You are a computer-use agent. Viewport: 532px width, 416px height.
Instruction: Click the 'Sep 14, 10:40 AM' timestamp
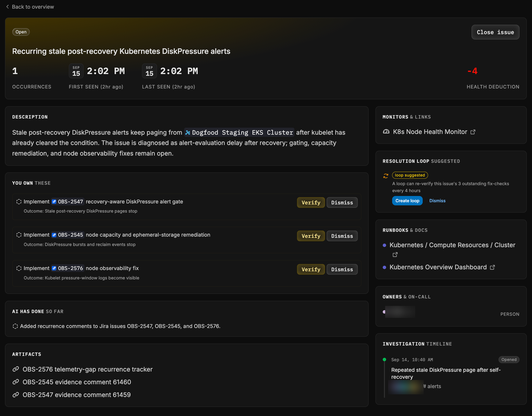412,360
